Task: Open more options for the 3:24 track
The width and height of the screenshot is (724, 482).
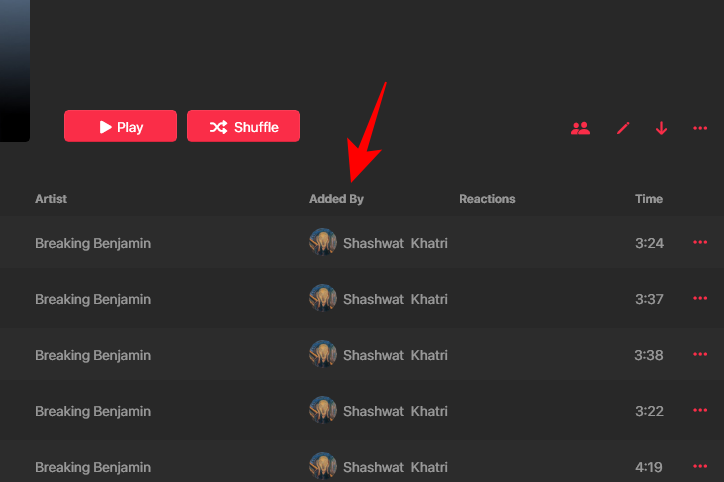Action: [700, 243]
